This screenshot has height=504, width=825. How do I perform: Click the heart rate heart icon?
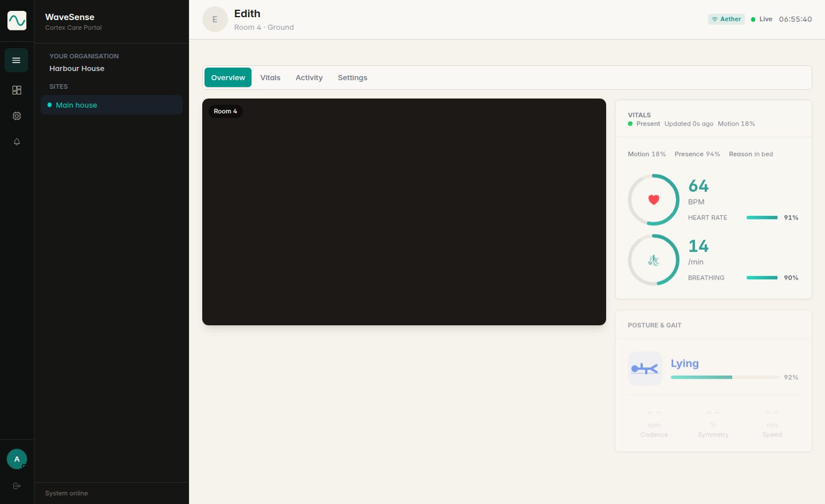tap(654, 199)
